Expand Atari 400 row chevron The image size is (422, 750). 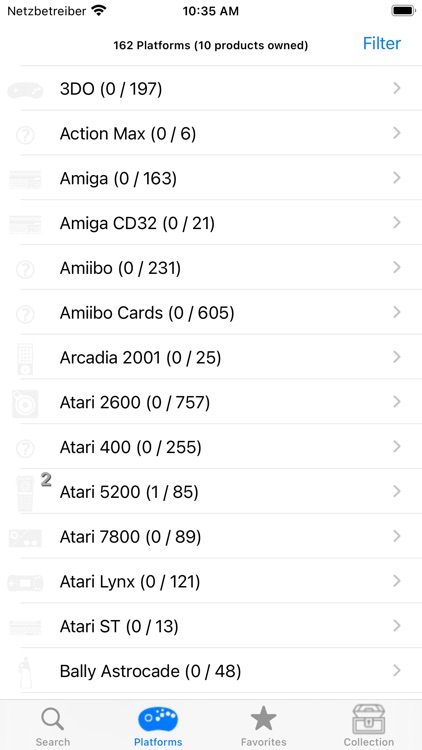[x=397, y=447]
